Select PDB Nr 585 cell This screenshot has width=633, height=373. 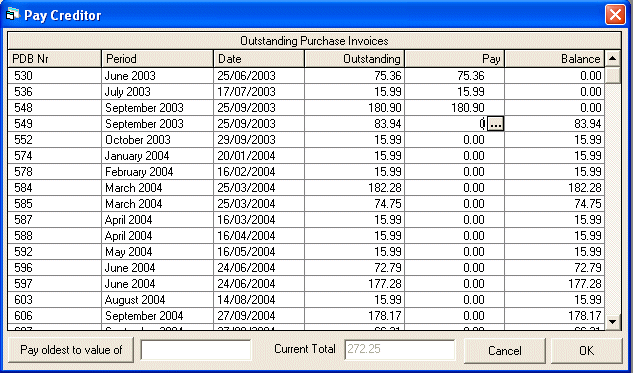click(x=54, y=204)
